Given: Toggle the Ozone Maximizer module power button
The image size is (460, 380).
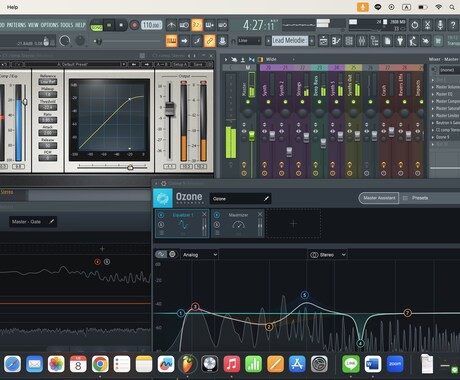Looking at the screenshot, I should pos(217,215).
